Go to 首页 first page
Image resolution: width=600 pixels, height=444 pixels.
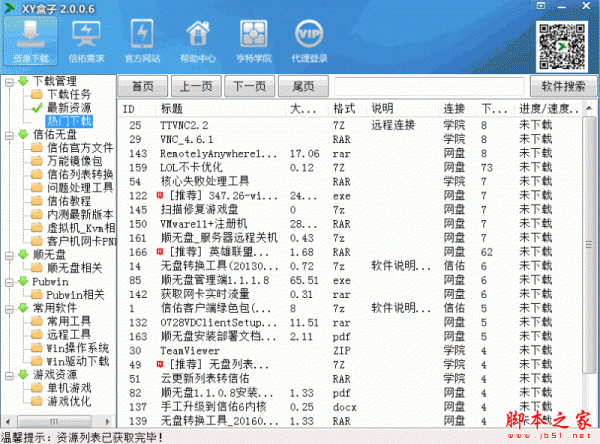(143, 86)
